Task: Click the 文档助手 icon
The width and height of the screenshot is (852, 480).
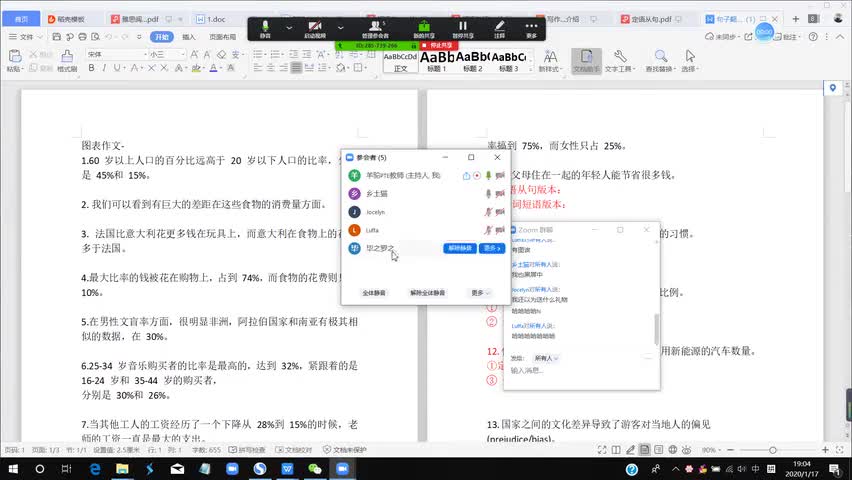Action: point(586,61)
